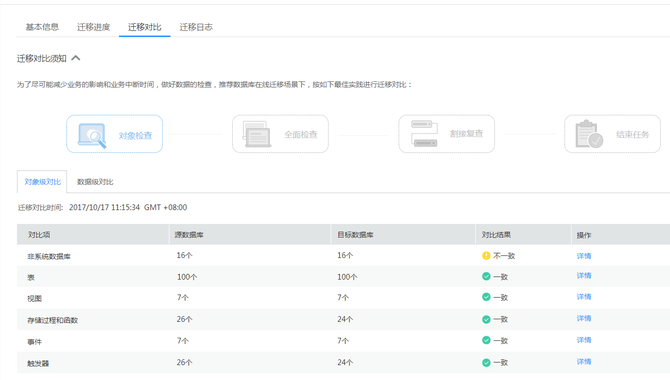Open the 迁移日志 tab
The height and width of the screenshot is (380, 670).
196,27
